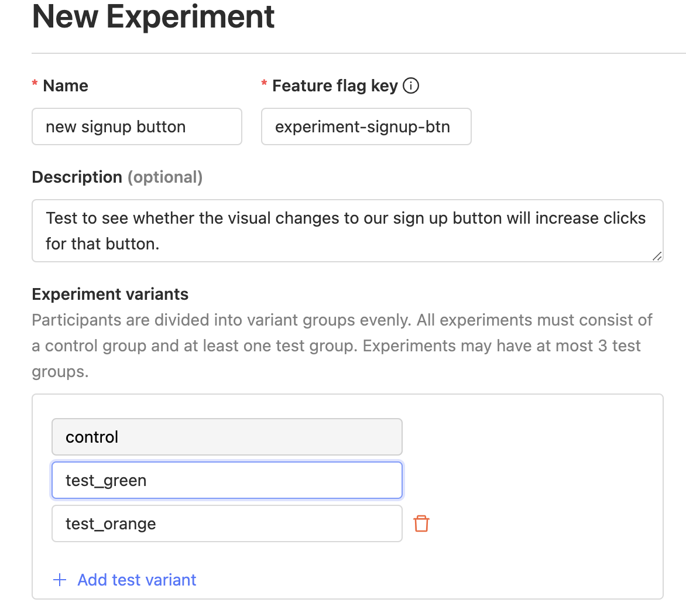Focus the 'experiment-signup-btn' flag key field
Screen dimensions: 686x616
(366, 126)
